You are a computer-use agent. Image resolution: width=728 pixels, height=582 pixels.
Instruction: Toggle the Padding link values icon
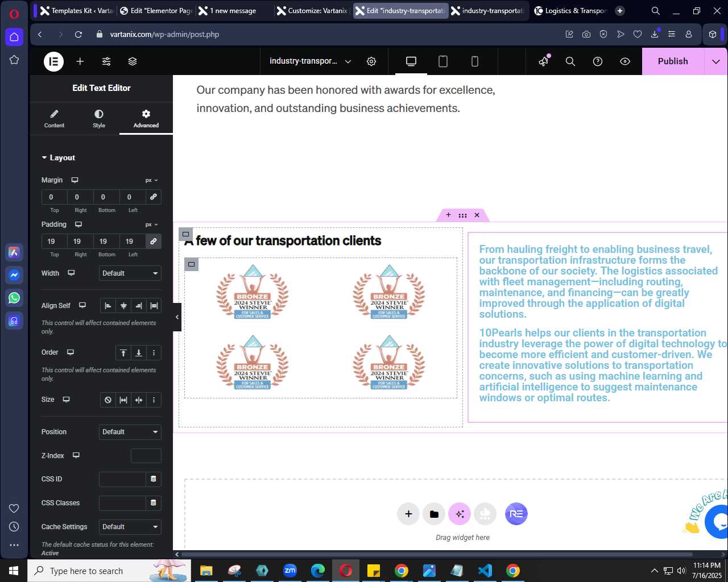pos(154,241)
